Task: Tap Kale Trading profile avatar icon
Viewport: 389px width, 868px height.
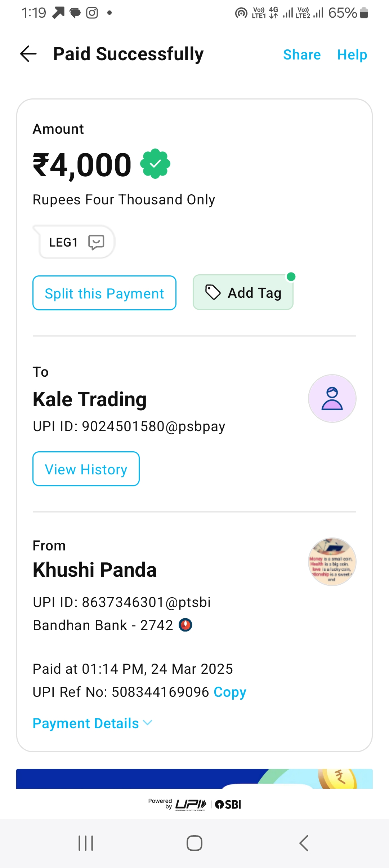Action: coord(332,398)
